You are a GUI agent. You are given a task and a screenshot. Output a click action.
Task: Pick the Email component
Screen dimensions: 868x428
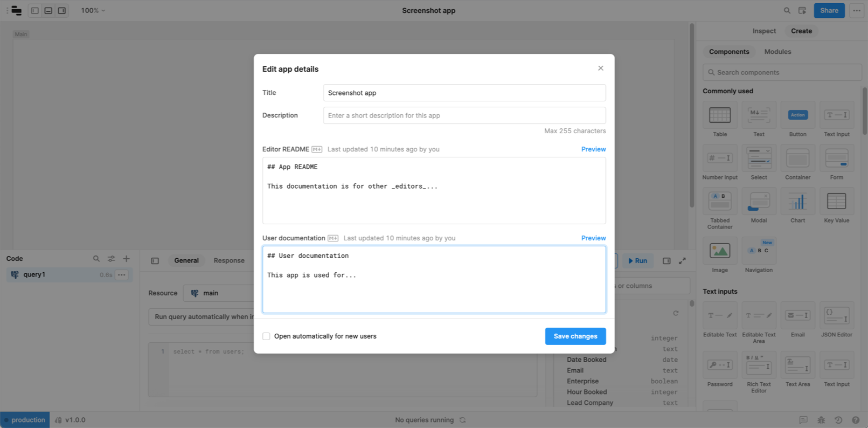click(797, 320)
